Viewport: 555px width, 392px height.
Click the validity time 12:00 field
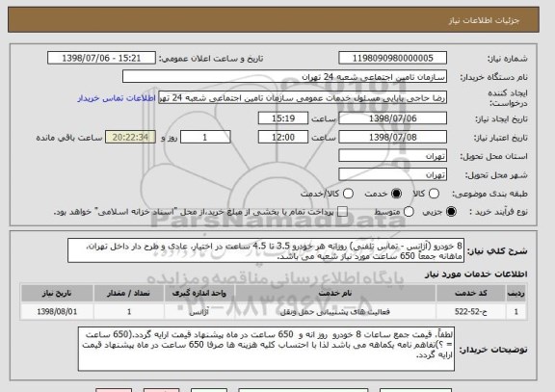point(283,137)
